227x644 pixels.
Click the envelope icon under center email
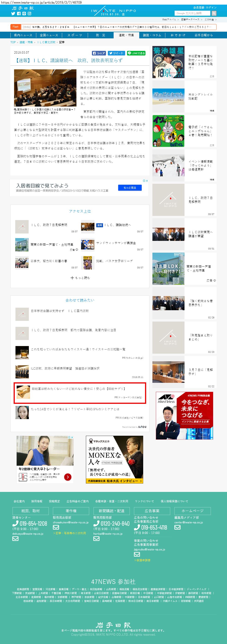177,527
